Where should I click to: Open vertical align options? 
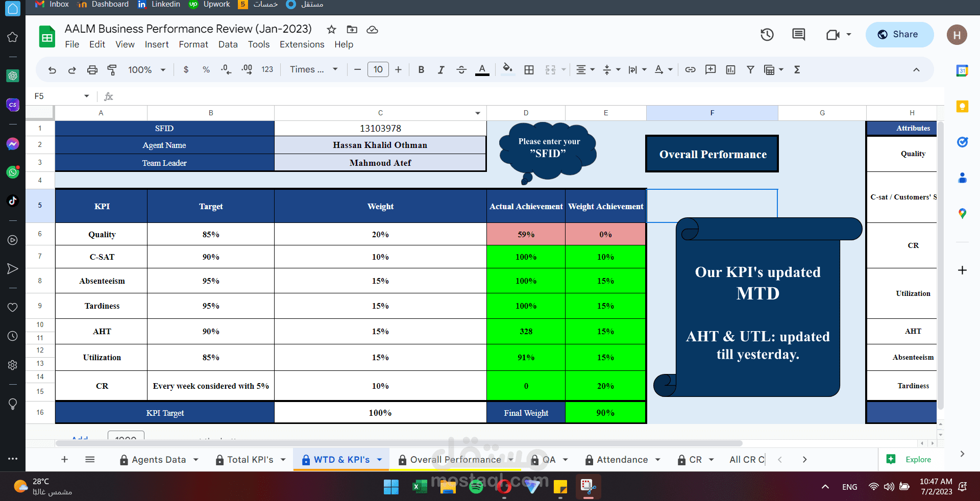(611, 70)
